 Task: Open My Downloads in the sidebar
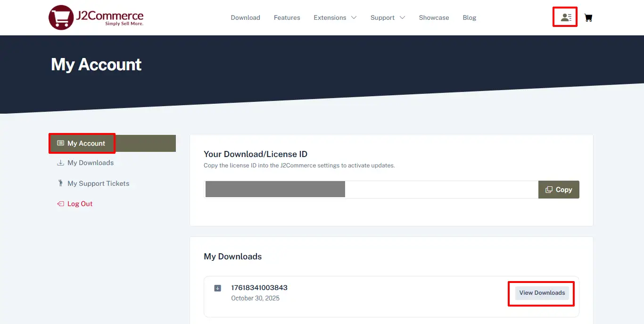coord(91,163)
